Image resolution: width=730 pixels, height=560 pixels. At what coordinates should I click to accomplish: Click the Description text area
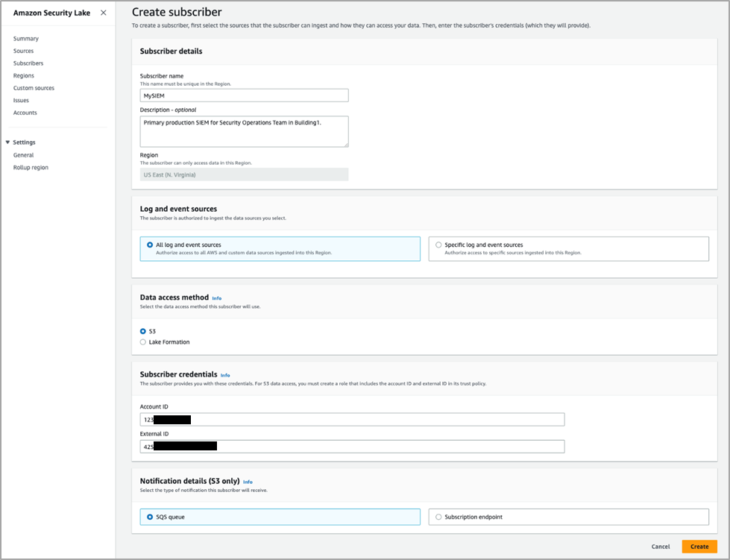point(244,131)
